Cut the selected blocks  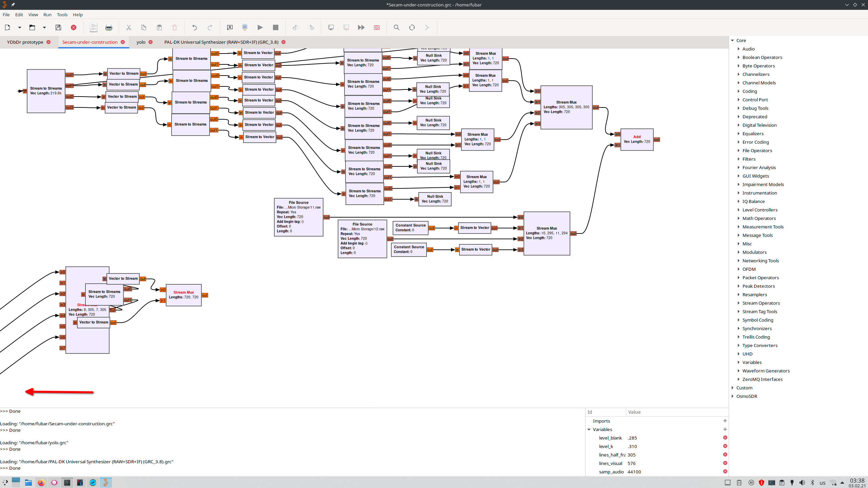point(129,27)
